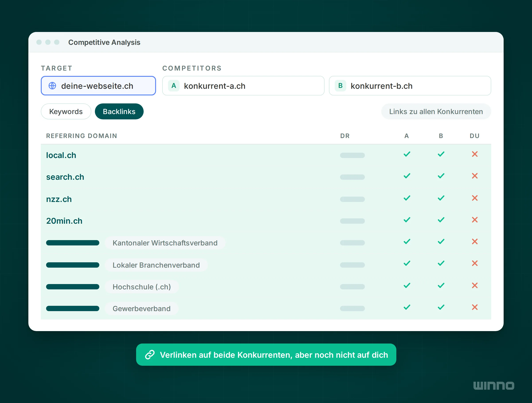Click the DR bar in the Gewerbeverband row
This screenshot has width=532, height=403.
point(352,308)
